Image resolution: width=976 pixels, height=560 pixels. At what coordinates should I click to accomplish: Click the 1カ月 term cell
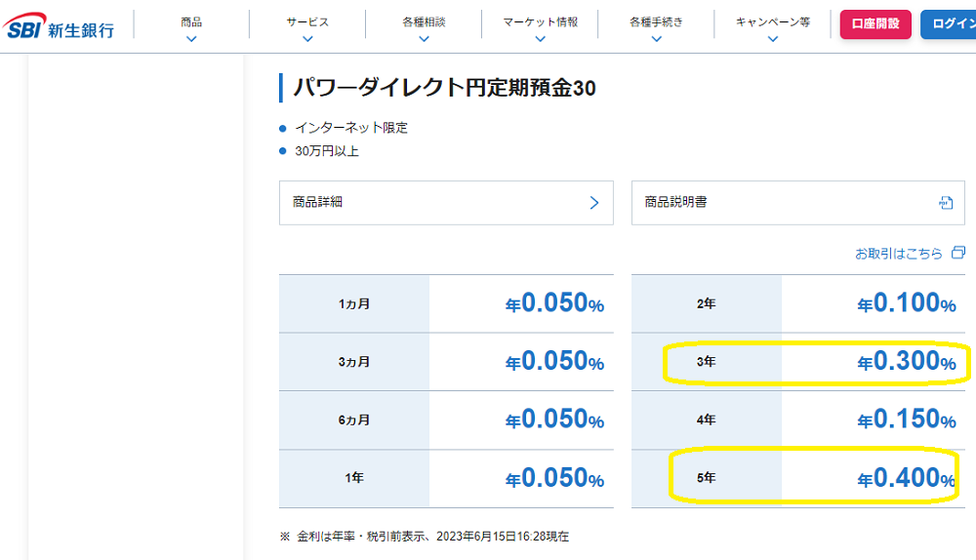coord(354,303)
